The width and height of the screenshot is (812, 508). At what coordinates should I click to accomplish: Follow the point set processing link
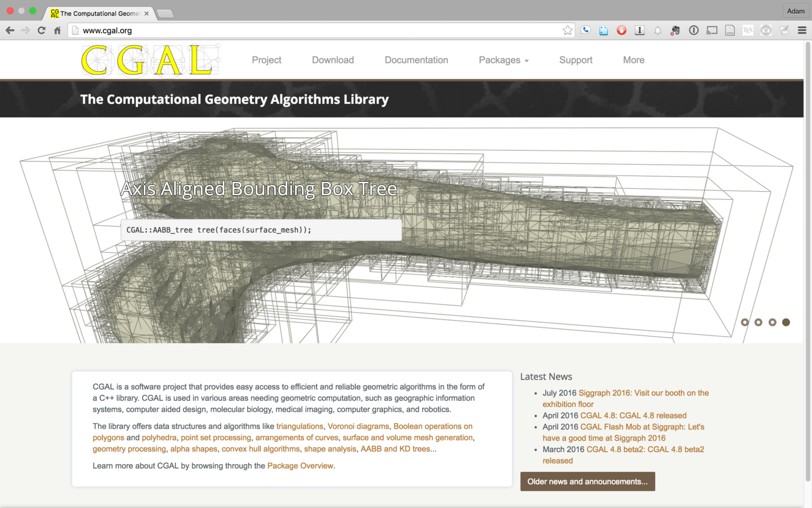[216, 437]
